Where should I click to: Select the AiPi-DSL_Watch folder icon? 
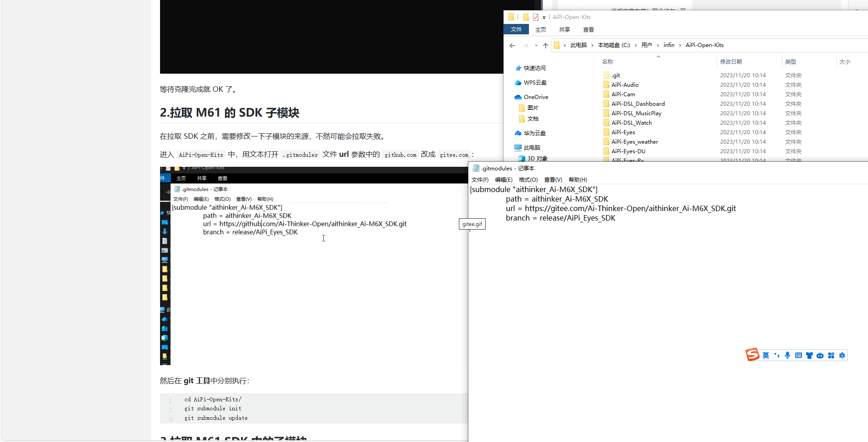pyautogui.click(x=606, y=123)
